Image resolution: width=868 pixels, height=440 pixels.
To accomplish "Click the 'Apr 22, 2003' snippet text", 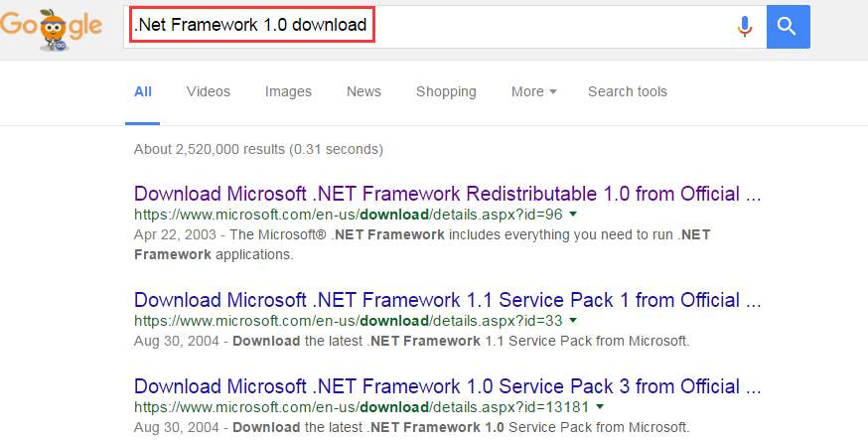I will point(422,244).
